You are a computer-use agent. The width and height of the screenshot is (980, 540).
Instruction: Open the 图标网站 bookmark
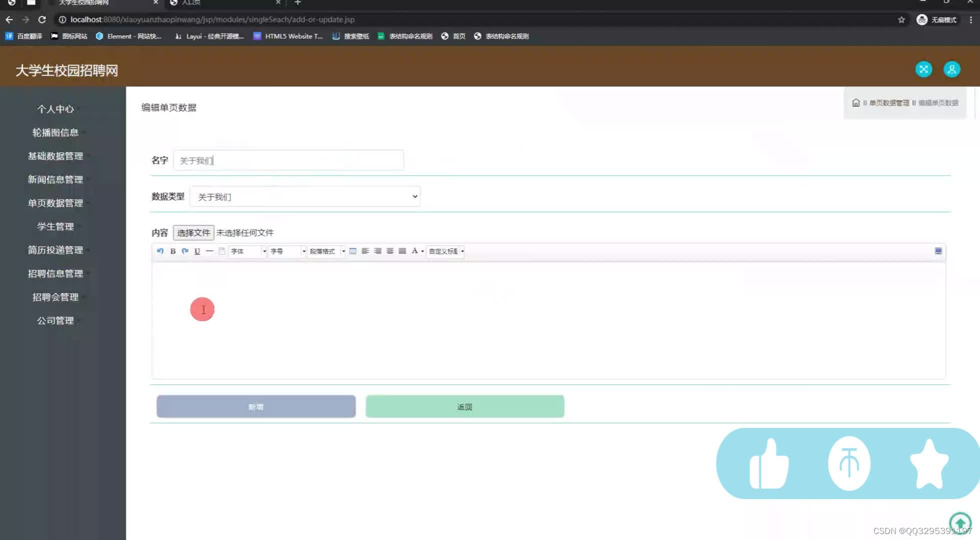[69, 36]
